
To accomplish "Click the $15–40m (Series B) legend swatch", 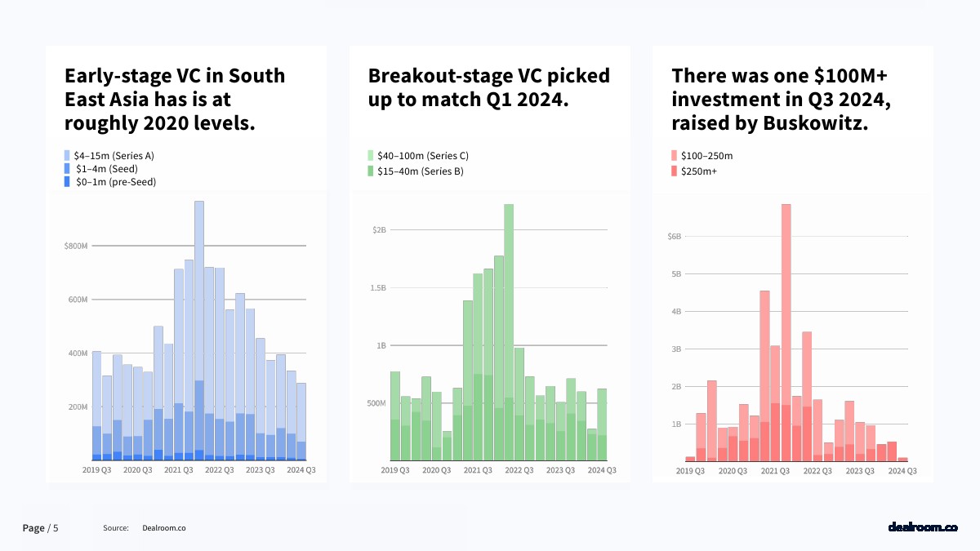I will (x=371, y=171).
